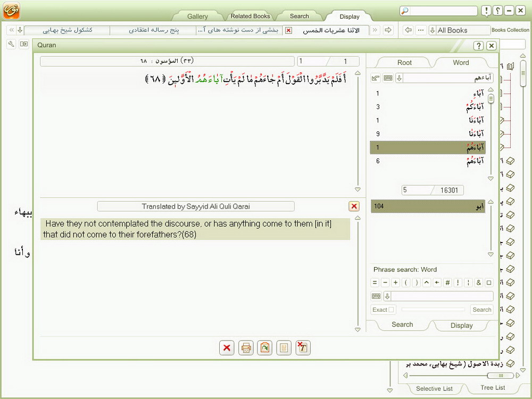Go to next book tab with right arrow

(x=388, y=30)
